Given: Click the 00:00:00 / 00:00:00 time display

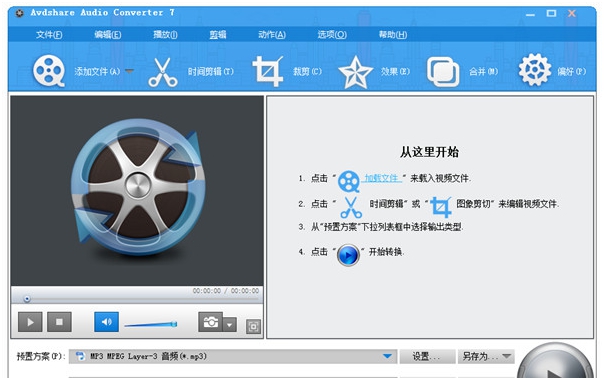Looking at the screenshot, I should (226, 291).
